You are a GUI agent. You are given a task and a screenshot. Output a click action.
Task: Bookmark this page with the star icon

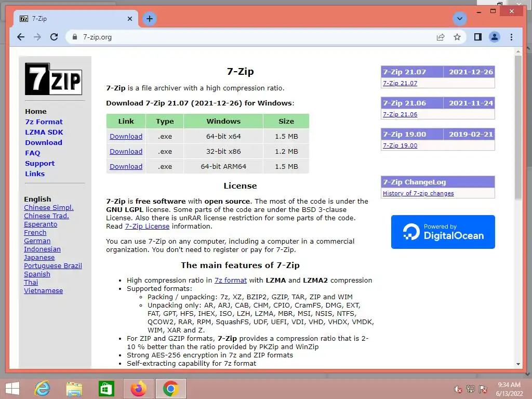click(457, 37)
